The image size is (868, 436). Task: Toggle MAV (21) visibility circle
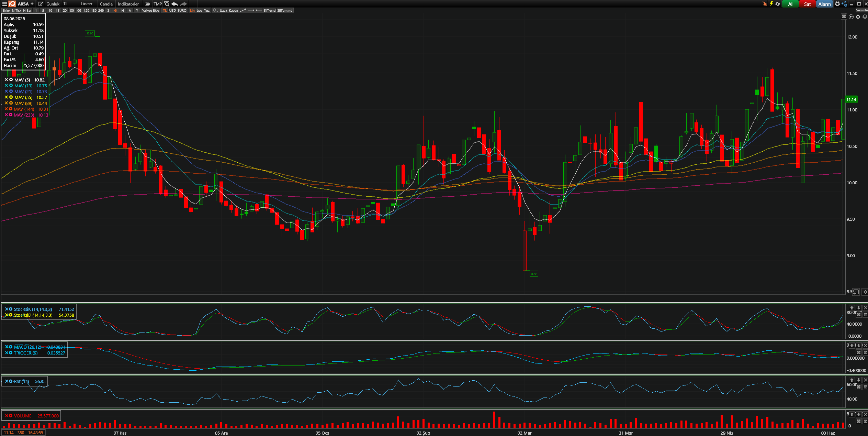[11, 91]
